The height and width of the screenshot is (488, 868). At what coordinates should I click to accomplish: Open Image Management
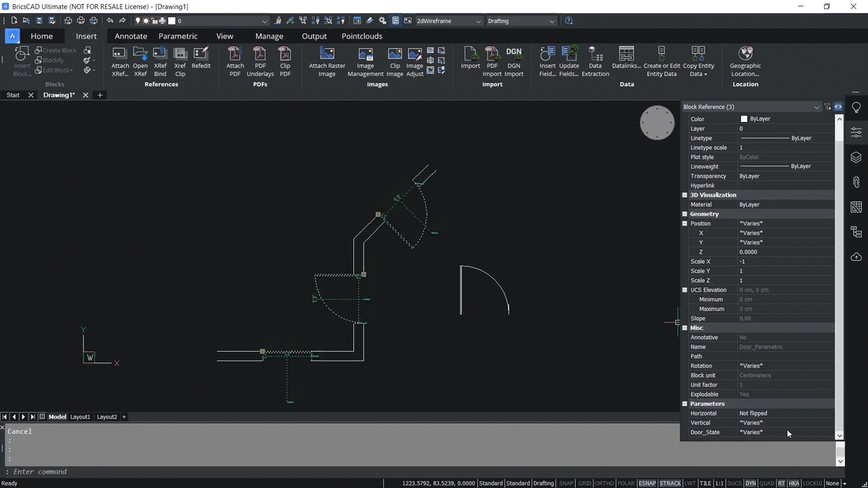366,62
